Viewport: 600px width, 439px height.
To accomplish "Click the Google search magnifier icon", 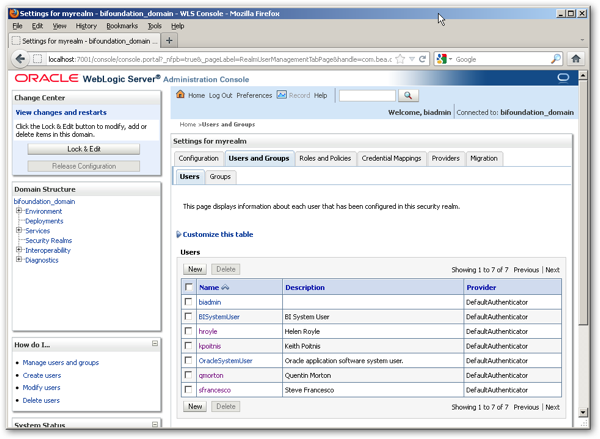I will click(556, 59).
